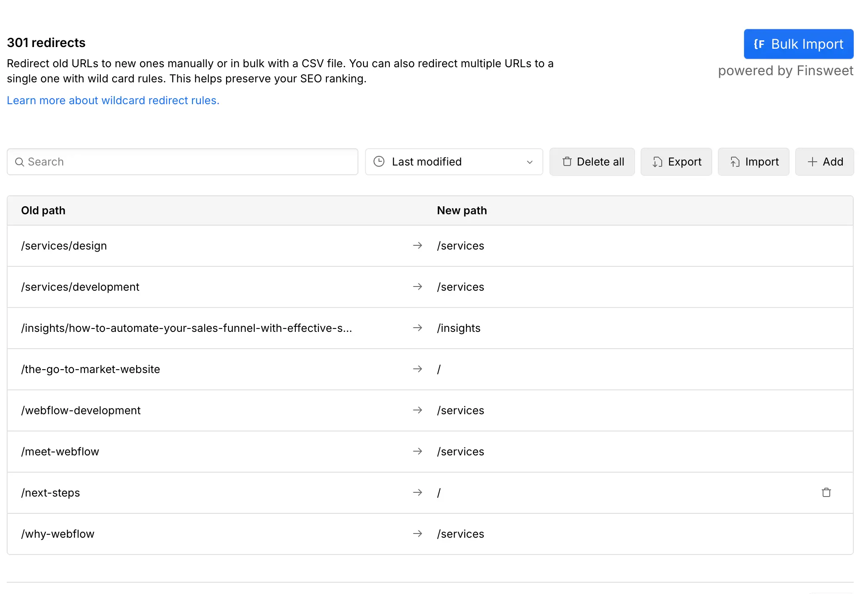Viewport: 868px width, 594px height.
Task: Select the /the-go-to-market-website old path
Action: [x=91, y=369]
